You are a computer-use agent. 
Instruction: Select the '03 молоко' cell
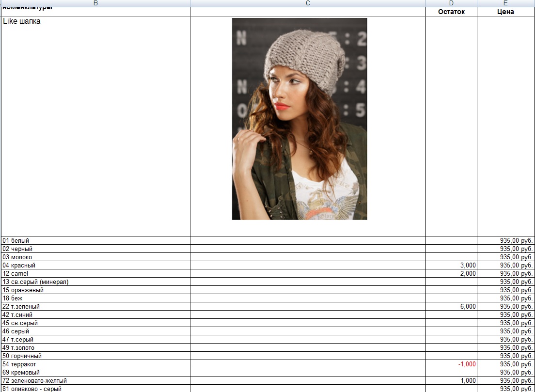(95, 257)
